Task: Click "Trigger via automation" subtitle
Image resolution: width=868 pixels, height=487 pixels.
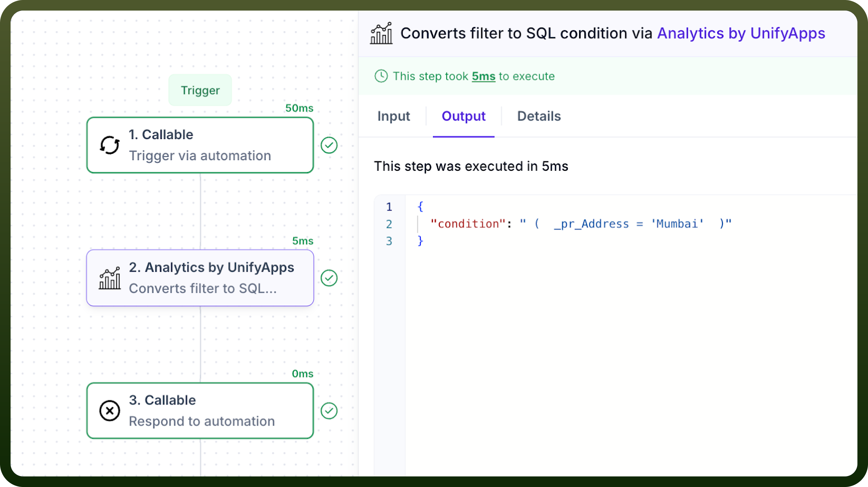Action: coord(200,156)
